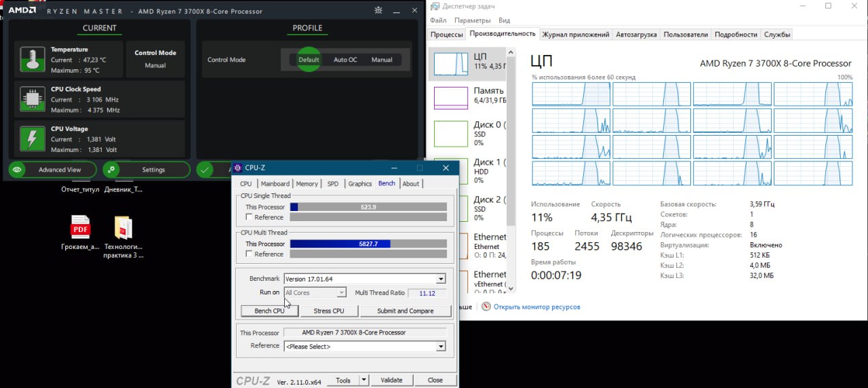Viewport: 868px width, 388px height.
Task: Select Auto OC control mode
Action: pyautogui.click(x=345, y=60)
